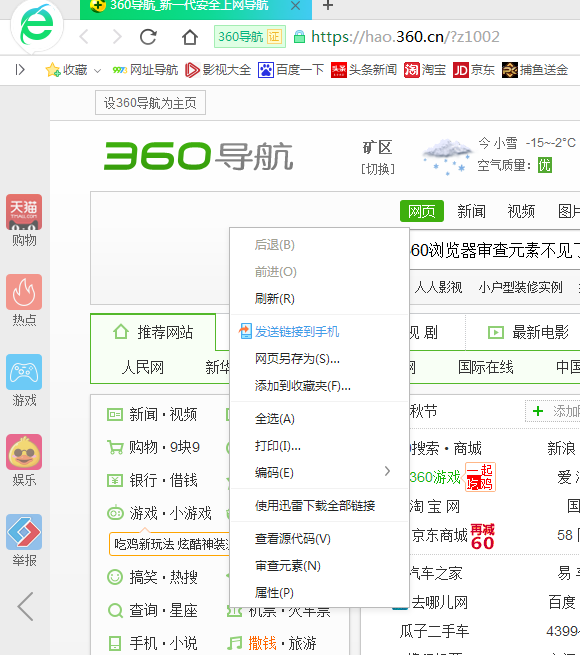Choose 使用迅雷下载全部链接 in context menu
580x655 pixels.
(x=319, y=505)
